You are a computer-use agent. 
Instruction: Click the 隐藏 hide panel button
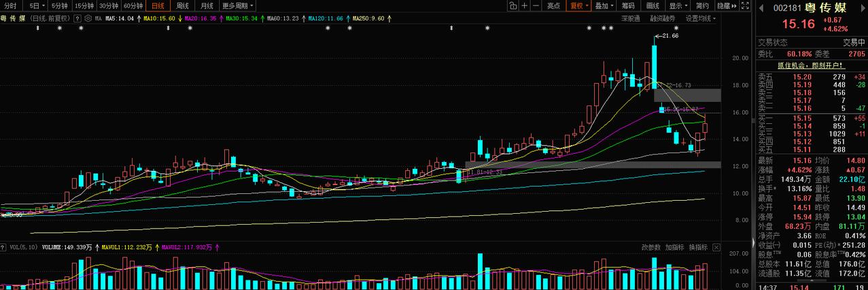[x=727, y=5]
